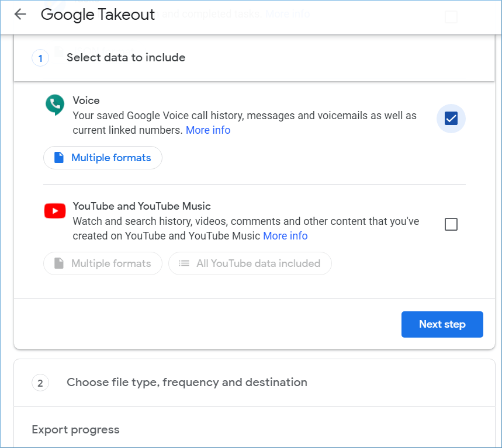Open More info link for YouTube

pos(285,236)
